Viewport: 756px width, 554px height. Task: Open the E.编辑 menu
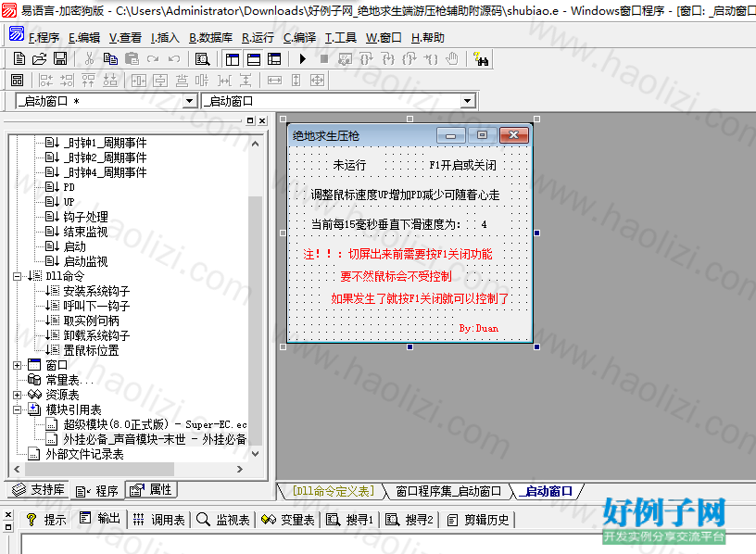pyautogui.click(x=84, y=38)
